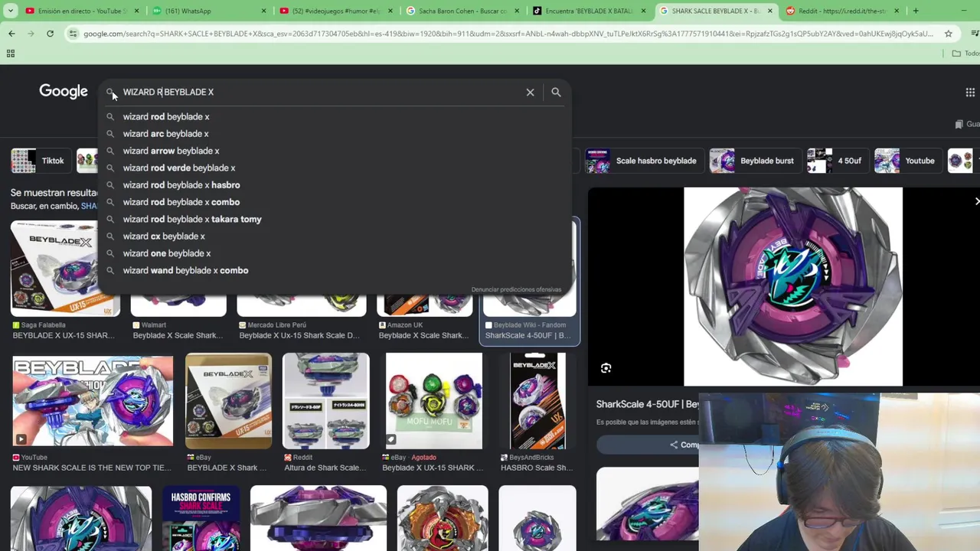Open Google apps grid
Screen dimensions: 980x551
pos(970,92)
